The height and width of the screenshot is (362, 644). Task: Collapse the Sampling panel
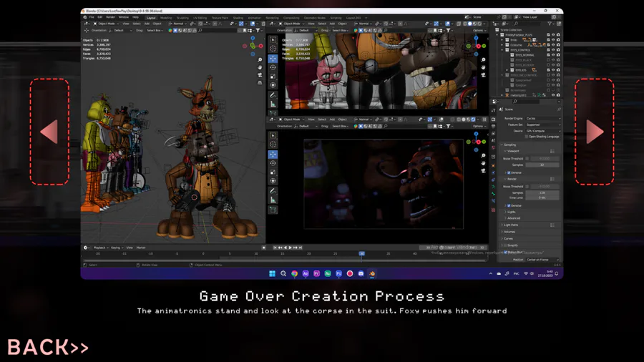[508, 145]
